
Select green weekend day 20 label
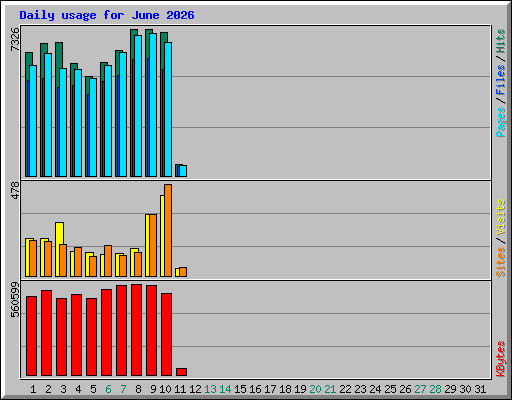[x=315, y=389]
